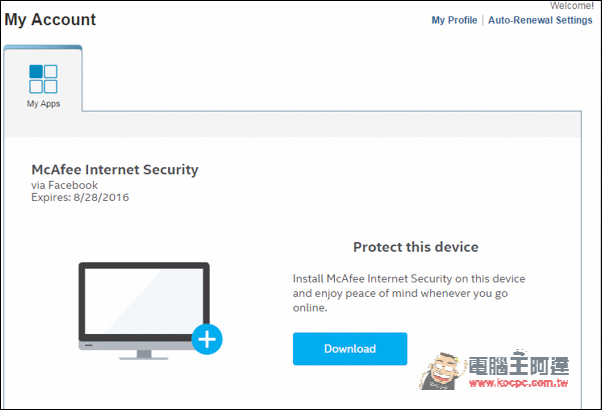
Task: Click the Protect this device heading
Action: (416, 247)
